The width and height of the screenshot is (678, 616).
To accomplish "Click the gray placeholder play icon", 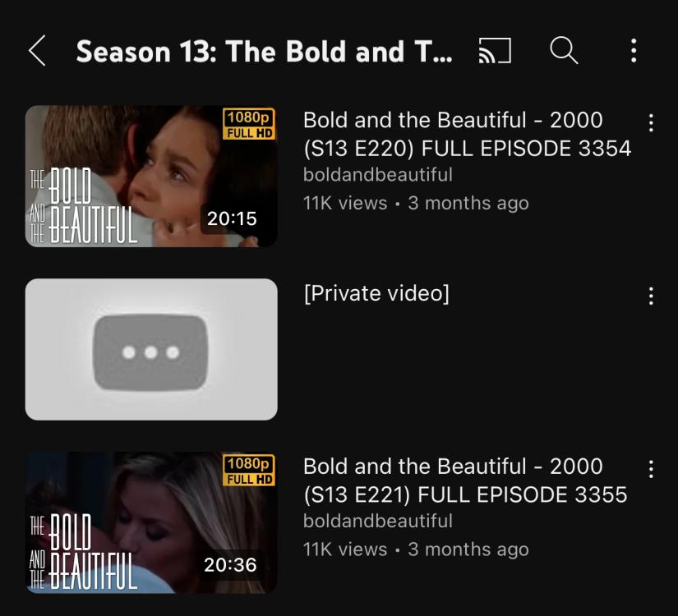I will click(150, 352).
